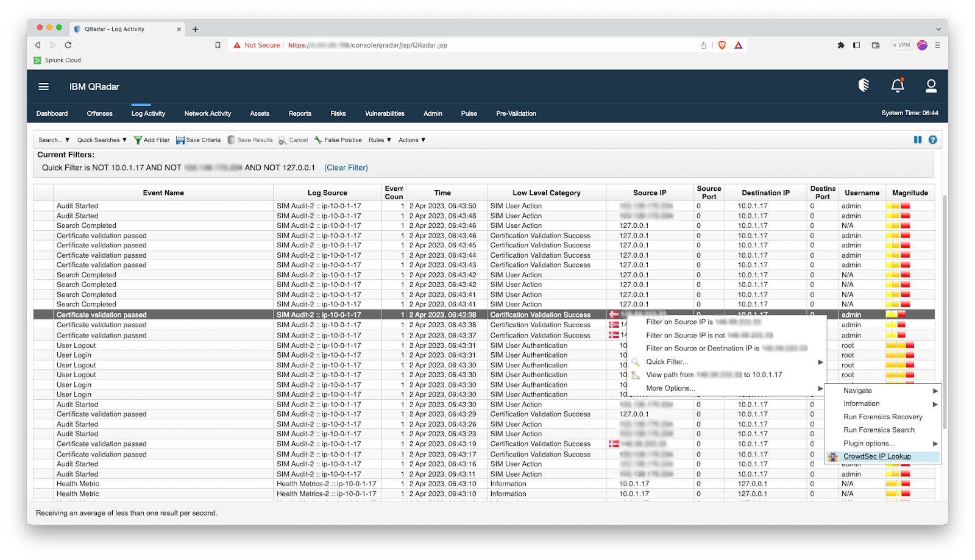The width and height of the screenshot is (975, 560).
Task: Click the Clear Filter link
Action: point(346,168)
